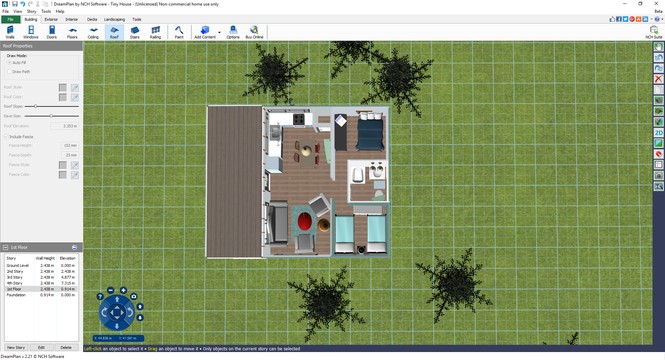Zoom in with navigation plus button
665x360 pixels.
tap(123, 290)
